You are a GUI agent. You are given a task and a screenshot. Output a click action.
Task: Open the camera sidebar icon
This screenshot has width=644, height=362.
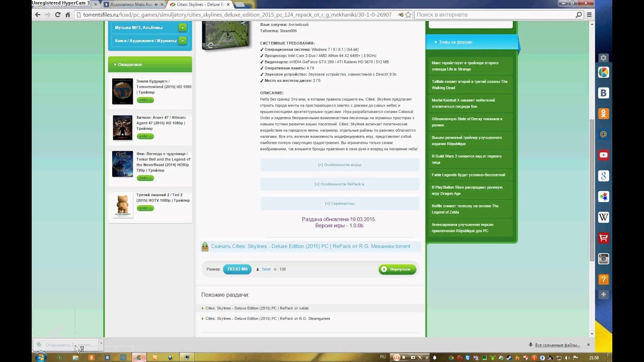[604, 258]
